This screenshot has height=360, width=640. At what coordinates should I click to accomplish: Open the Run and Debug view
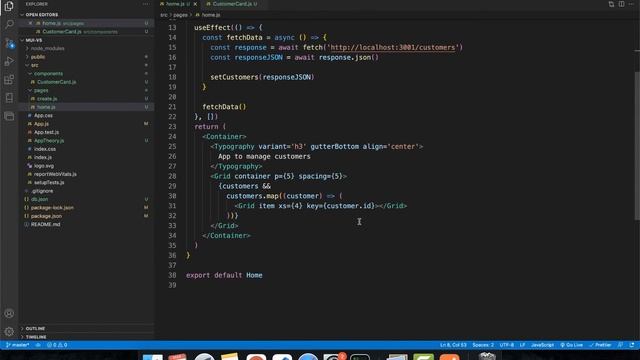[9, 61]
